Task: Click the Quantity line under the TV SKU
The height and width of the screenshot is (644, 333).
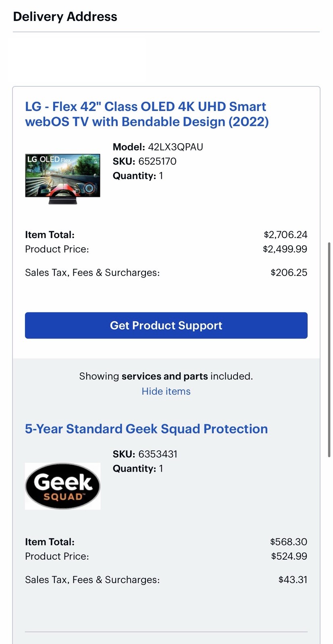Action: pyautogui.click(x=138, y=176)
